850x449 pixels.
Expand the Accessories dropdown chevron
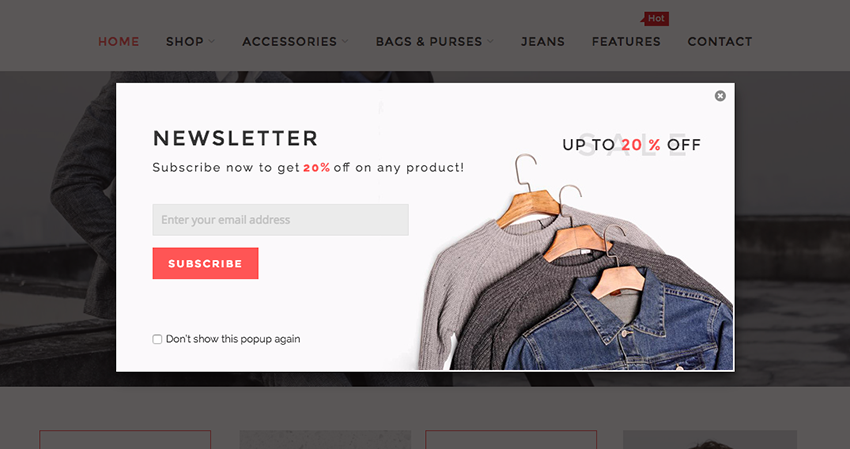click(345, 41)
